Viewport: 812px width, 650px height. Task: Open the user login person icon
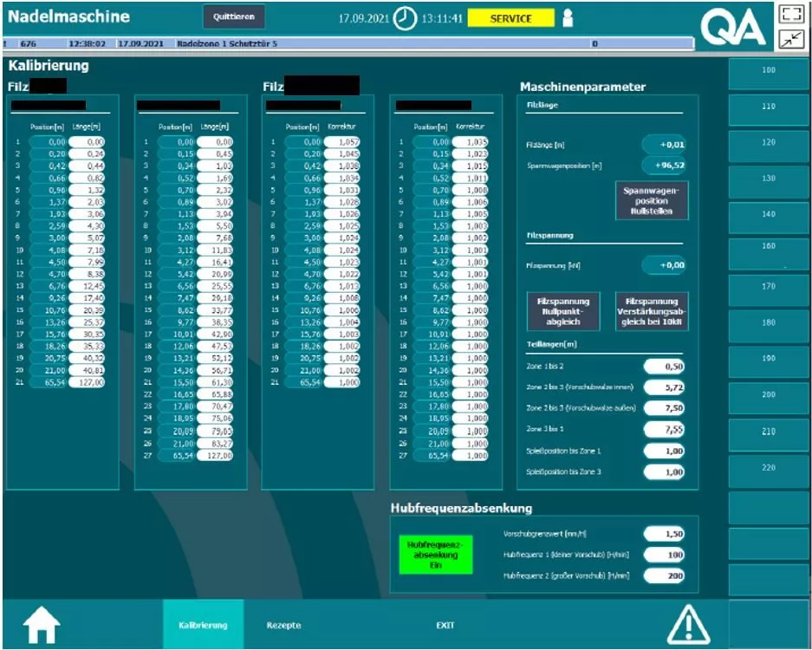[568, 18]
